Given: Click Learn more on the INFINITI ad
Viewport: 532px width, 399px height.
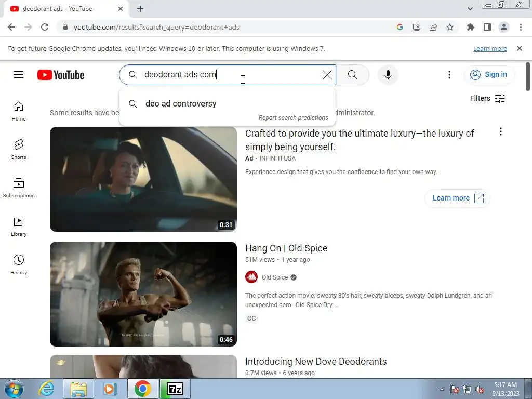Looking at the screenshot, I should 457,198.
